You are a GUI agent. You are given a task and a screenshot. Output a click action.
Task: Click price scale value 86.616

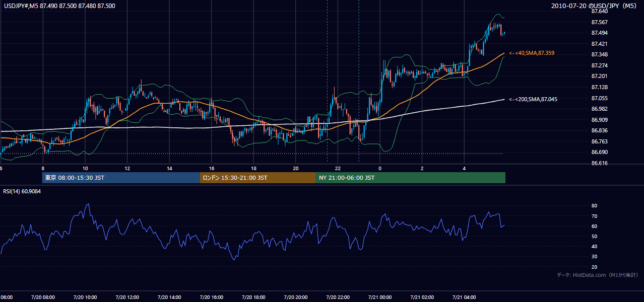[x=599, y=163]
